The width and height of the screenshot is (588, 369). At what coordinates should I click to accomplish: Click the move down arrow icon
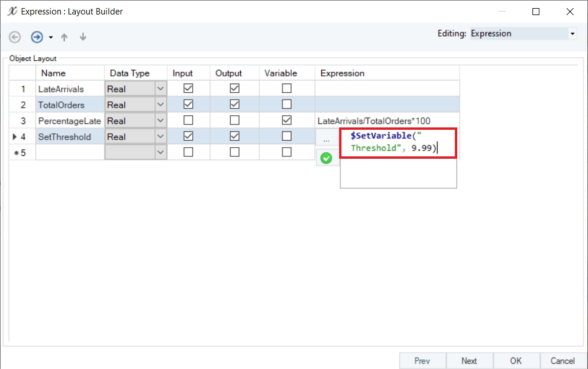pyautogui.click(x=83, y=37)
